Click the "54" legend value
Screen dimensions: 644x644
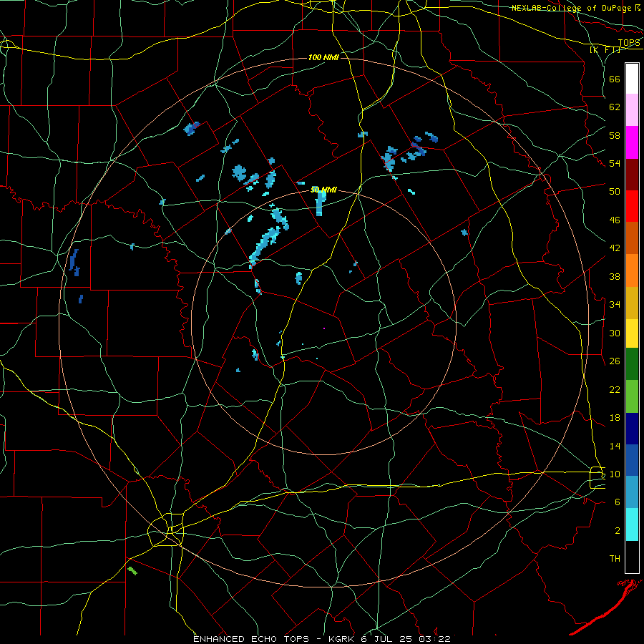(x=615, y=163)
